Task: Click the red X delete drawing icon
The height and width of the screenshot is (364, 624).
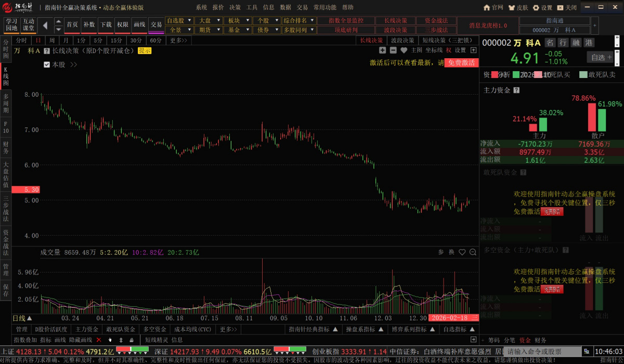Action: 99,340
